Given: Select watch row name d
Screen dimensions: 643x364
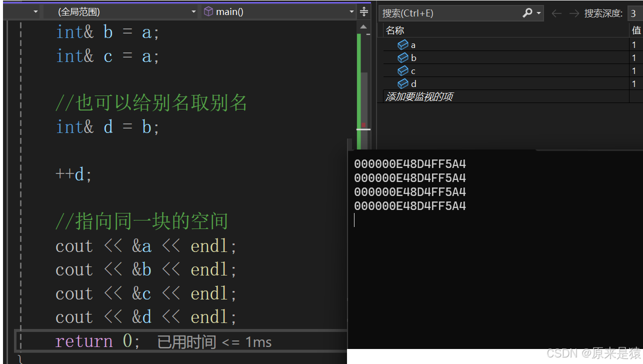Looking at the screenshot, I should click(413, 84).
